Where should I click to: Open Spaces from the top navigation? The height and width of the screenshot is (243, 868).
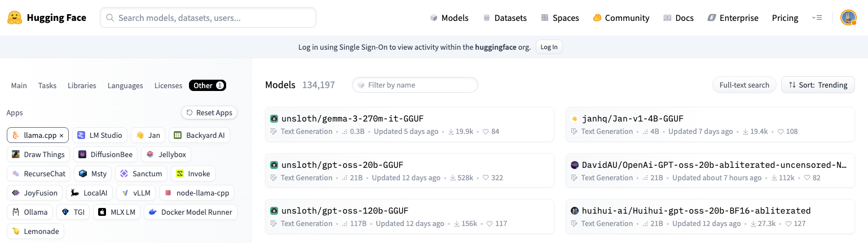(559, 18)
